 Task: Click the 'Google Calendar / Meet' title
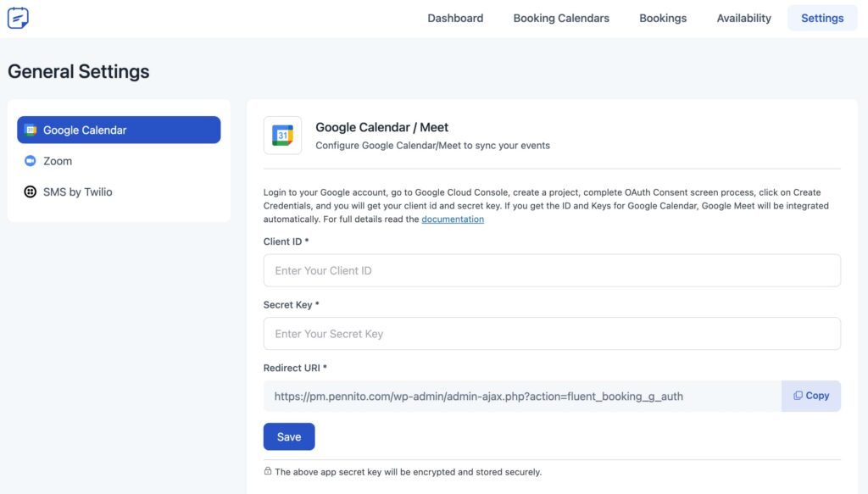(x=382, y=127)
